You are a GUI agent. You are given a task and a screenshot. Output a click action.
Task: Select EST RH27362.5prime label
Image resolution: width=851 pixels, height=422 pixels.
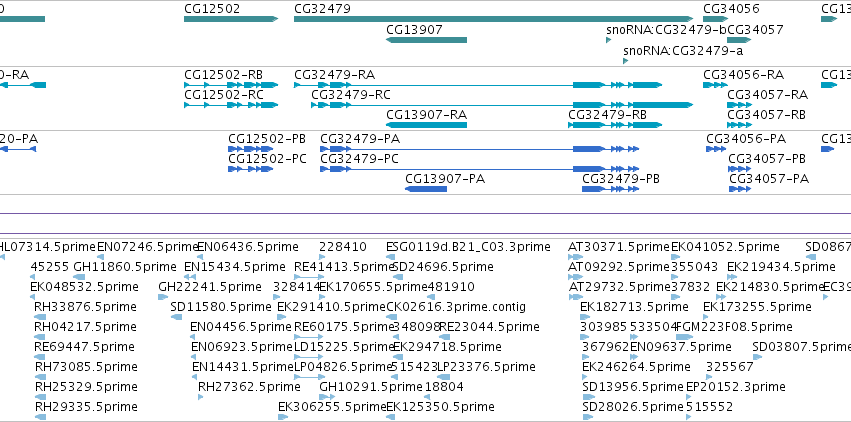pyautogui.click(x=249, y=387)
